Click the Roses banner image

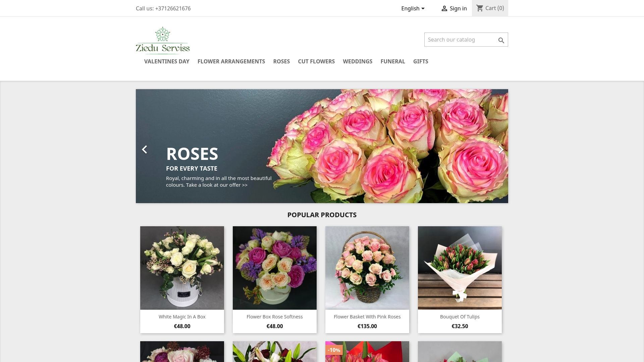[x=322, y=146]
